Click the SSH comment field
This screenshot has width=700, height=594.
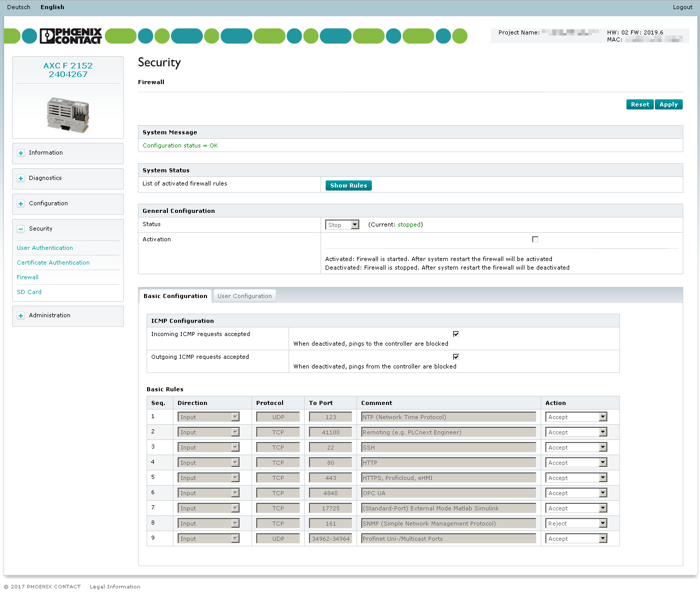[448, 448]
